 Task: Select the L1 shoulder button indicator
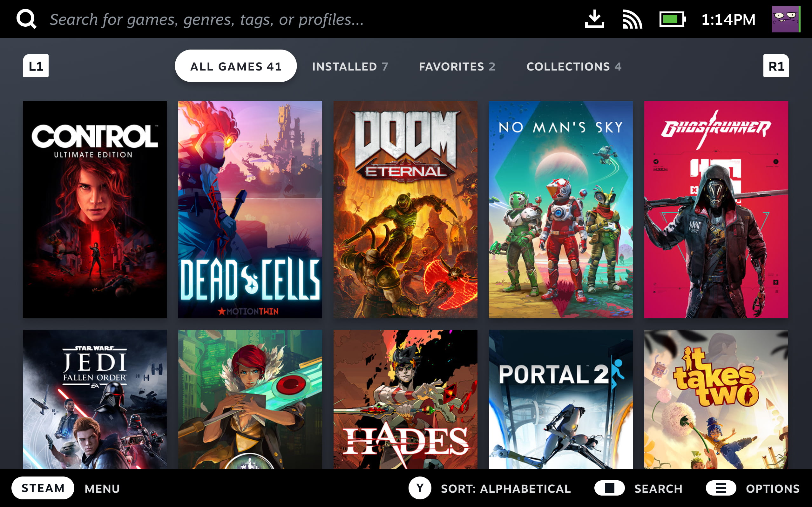pos(36,66)
